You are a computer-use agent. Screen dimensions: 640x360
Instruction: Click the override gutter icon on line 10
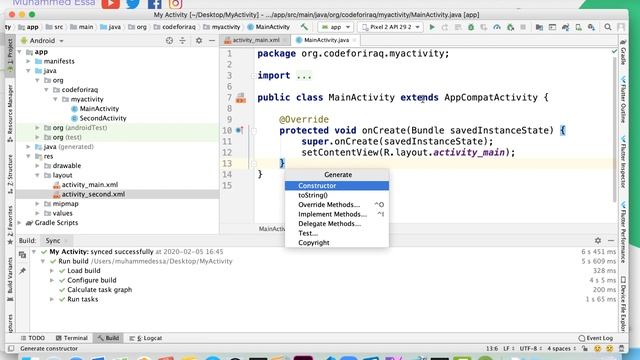tap(240, 131)
